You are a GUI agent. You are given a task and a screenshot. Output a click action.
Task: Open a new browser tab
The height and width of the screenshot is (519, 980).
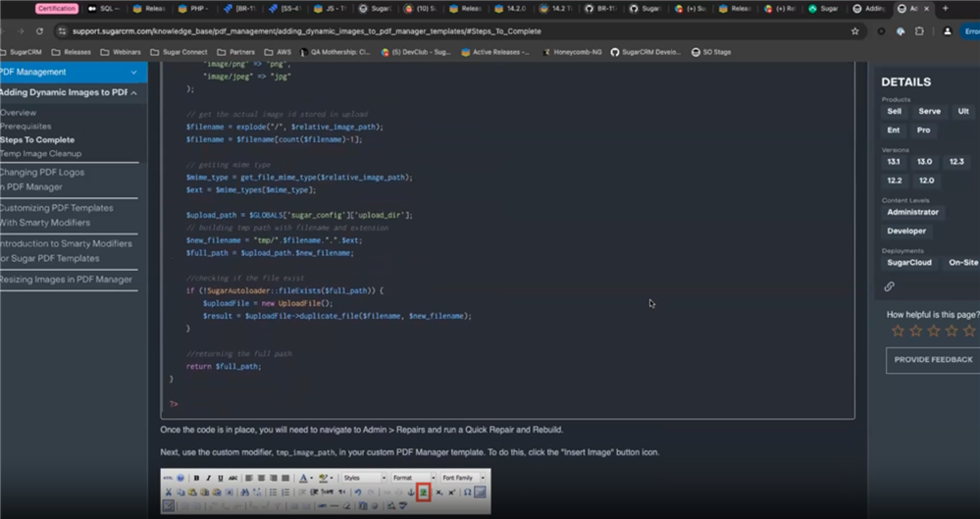coord(946,8)
